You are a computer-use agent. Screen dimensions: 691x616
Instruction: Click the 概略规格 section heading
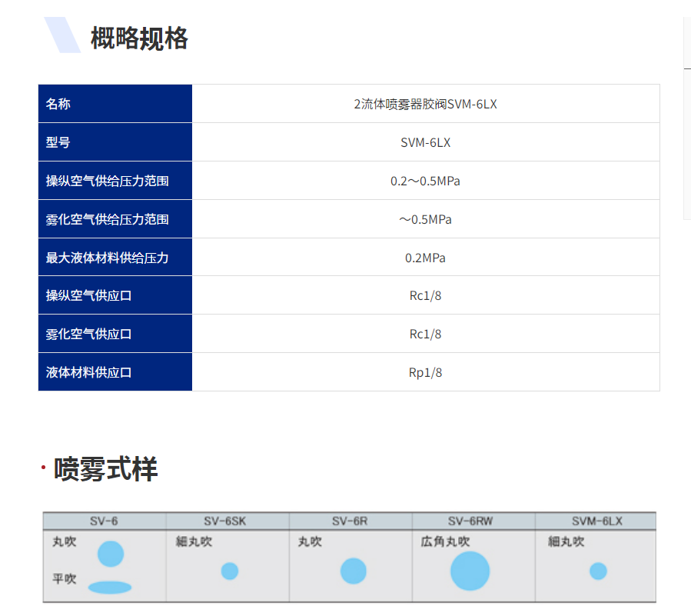(x=139, y=38)
